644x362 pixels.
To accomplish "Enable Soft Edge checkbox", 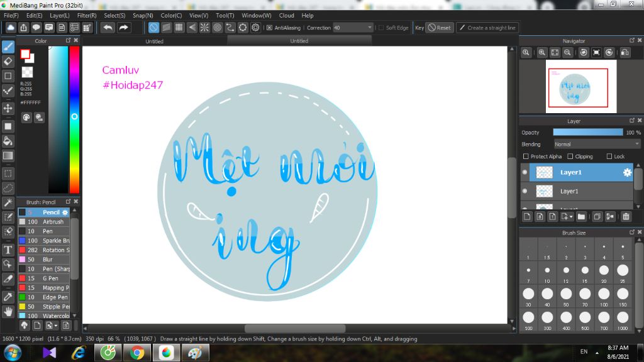I will pos(381,28).
